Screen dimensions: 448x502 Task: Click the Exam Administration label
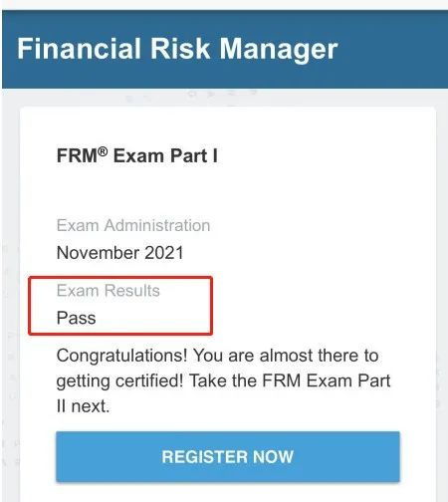coord(133,225)
